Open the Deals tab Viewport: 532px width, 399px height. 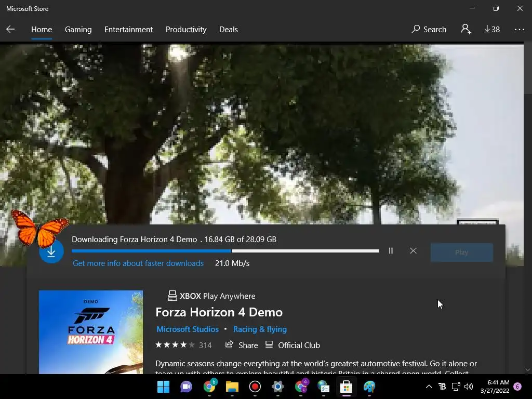click(x=229, y=30)
